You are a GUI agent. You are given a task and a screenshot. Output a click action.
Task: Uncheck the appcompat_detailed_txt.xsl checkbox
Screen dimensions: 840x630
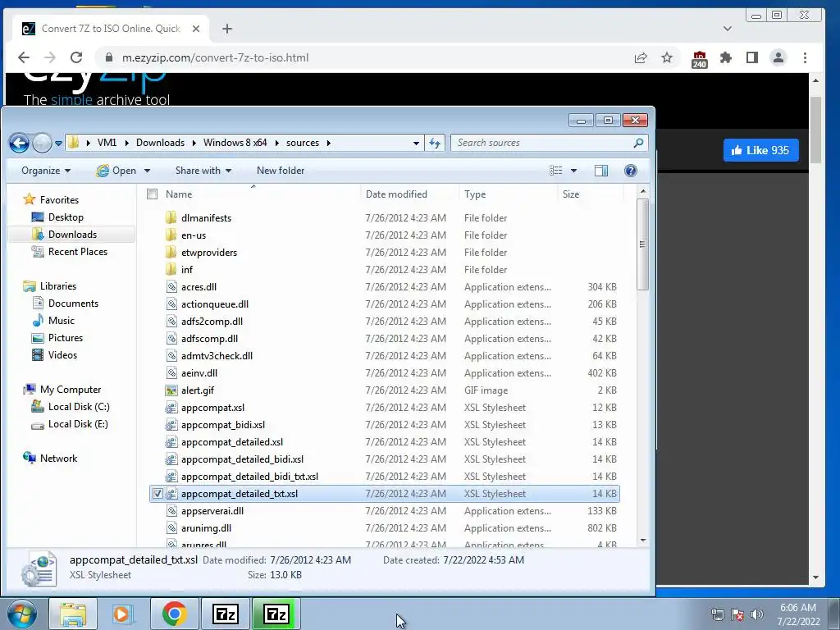click(x=157, y=493)
